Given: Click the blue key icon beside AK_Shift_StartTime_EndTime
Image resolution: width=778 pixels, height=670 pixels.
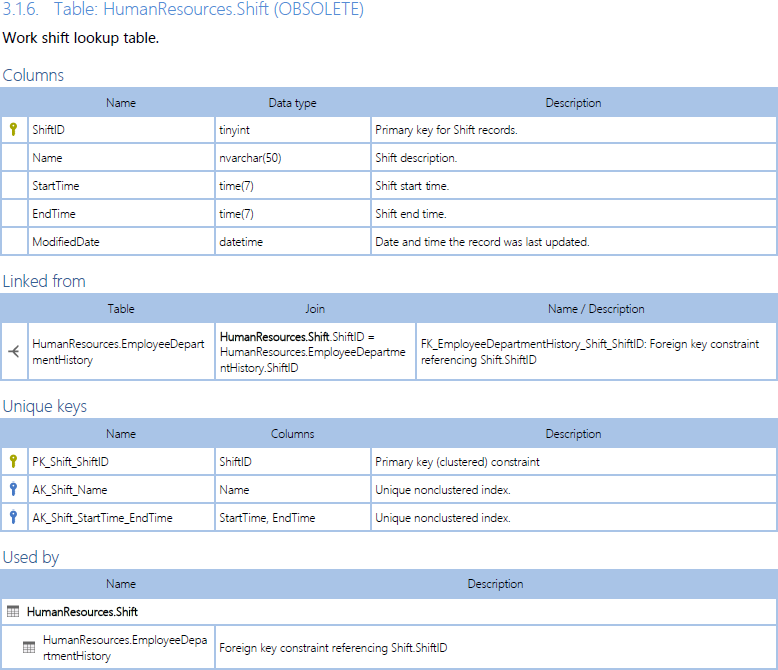Looking at the screenshot, I should (13, 518).
